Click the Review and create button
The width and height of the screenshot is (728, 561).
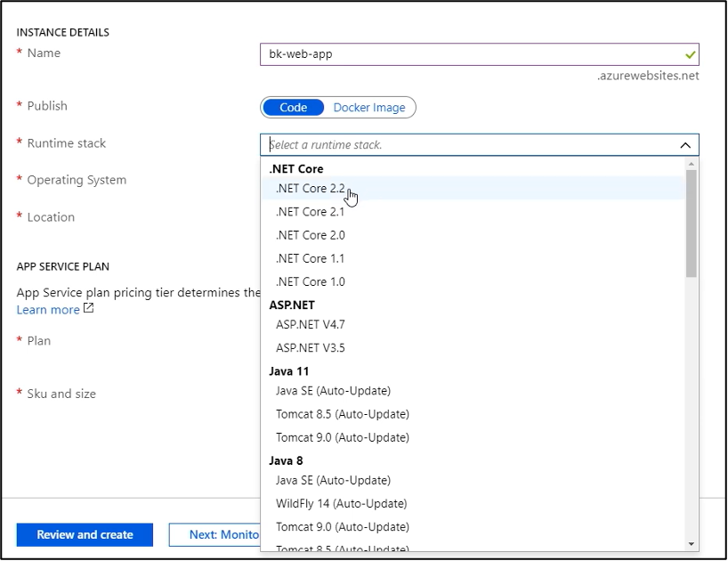(x=85, y=535)
